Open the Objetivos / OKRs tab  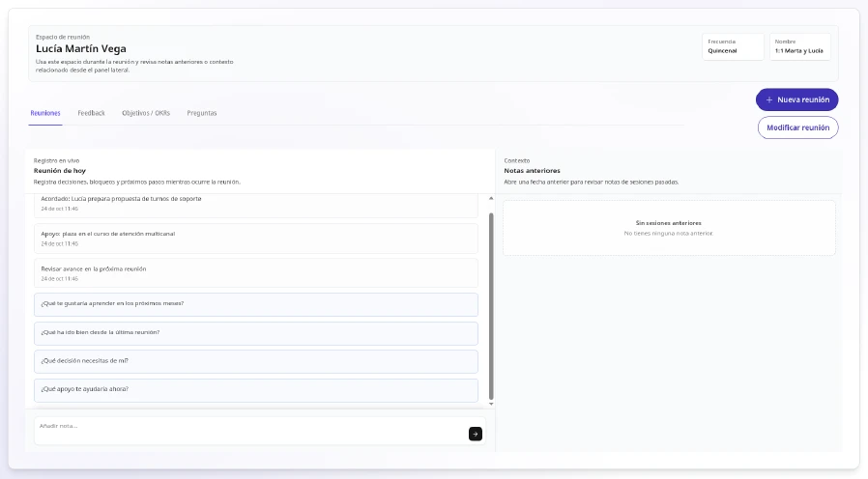pos(146,113)
